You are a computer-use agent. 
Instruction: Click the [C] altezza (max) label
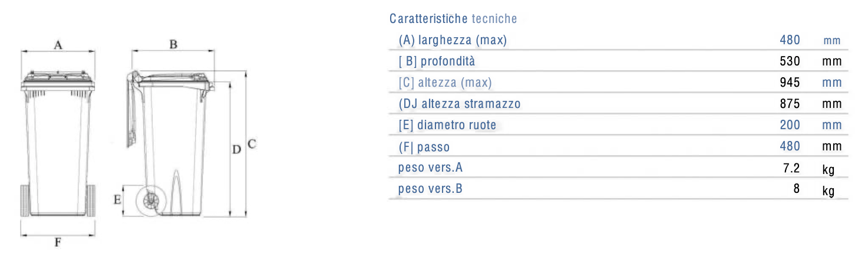(445, 83)
